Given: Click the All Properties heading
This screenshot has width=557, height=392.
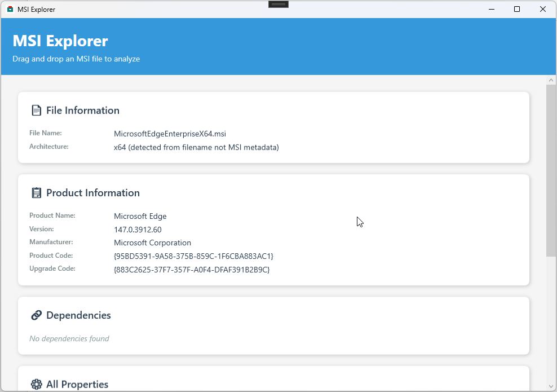Looking at the screenshot, I should (77, 385).
